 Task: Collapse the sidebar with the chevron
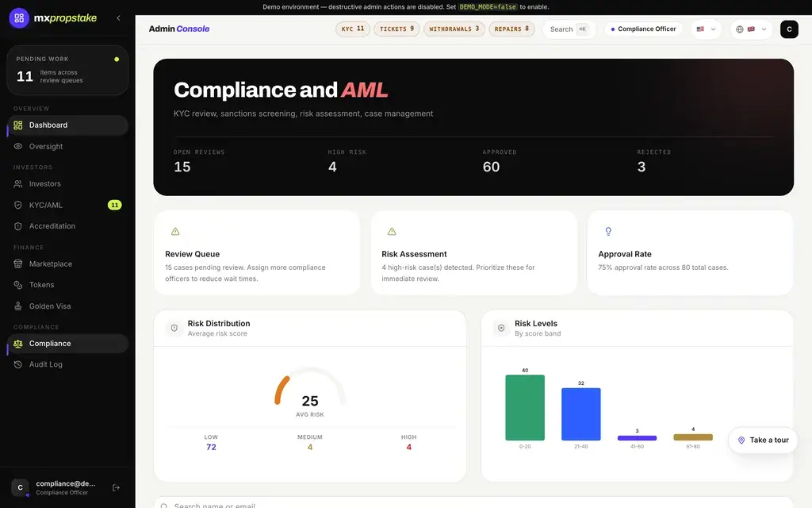pos(119,18)
